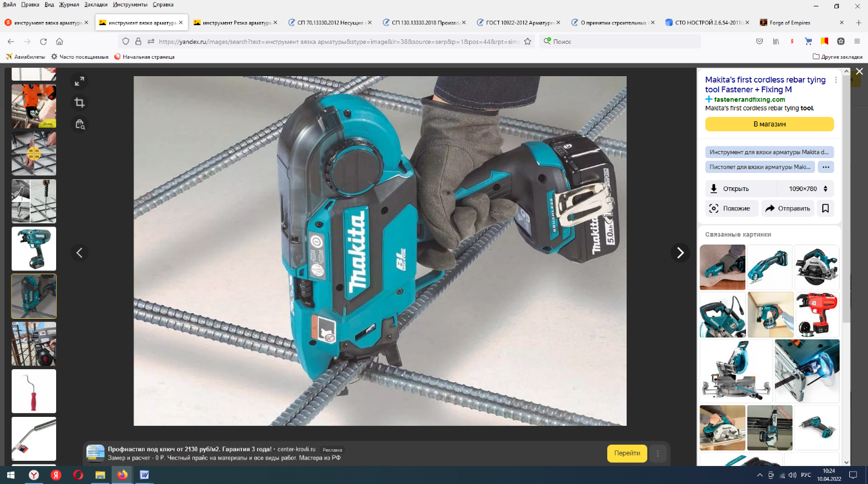Open Windows Start menu
Viewport: 868px width, 484px height.
tap(12, 475)
